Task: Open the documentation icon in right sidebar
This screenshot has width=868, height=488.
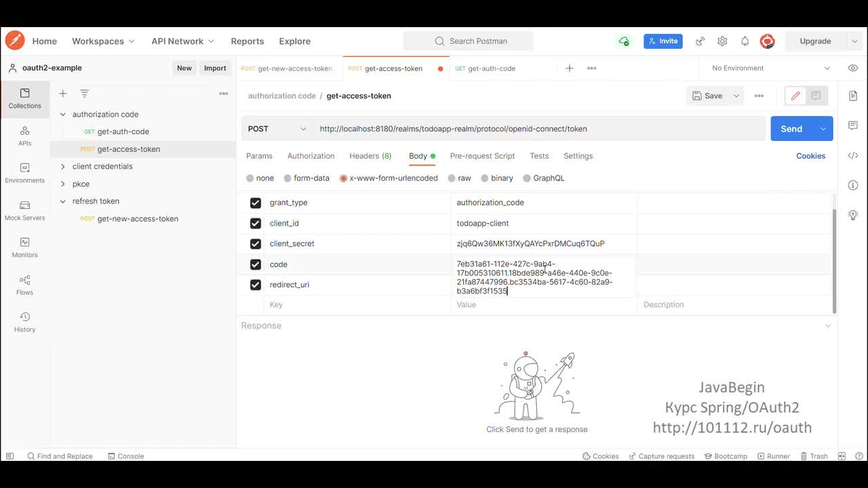Action: pyautogui.click(x=853, y=96)
